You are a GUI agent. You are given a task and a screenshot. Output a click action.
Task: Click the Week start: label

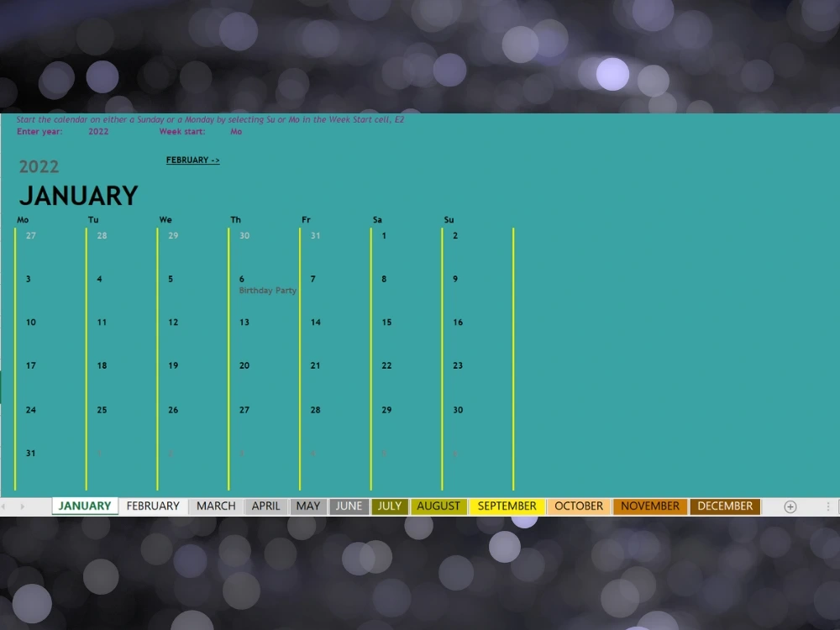(x=182, y=131)
